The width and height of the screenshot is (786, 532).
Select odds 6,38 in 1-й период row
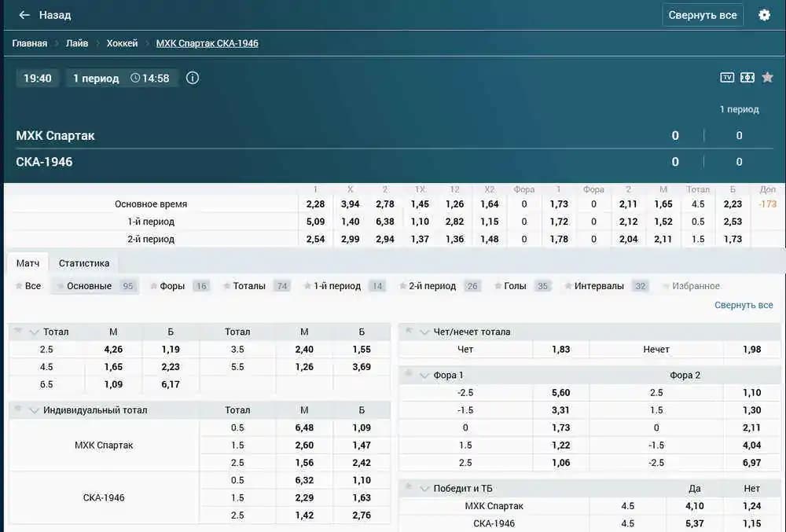[385, 222]
